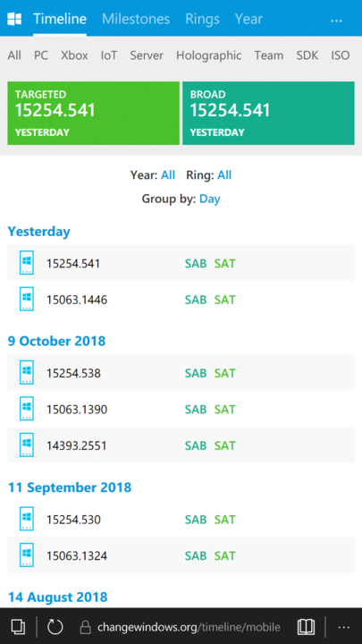Screen dimensions: 362x644
Task: Click the 9 October 2018 date heading
Action: click(x=56, y=342)
